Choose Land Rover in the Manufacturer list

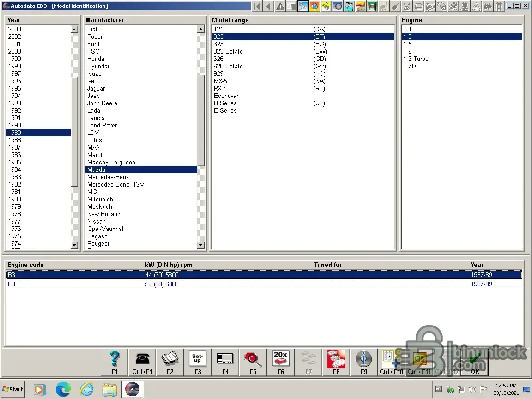(141, 126)
